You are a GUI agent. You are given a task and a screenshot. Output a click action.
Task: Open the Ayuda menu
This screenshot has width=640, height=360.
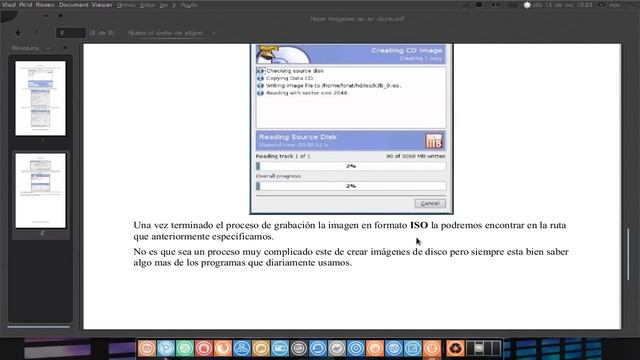[189, 5]
